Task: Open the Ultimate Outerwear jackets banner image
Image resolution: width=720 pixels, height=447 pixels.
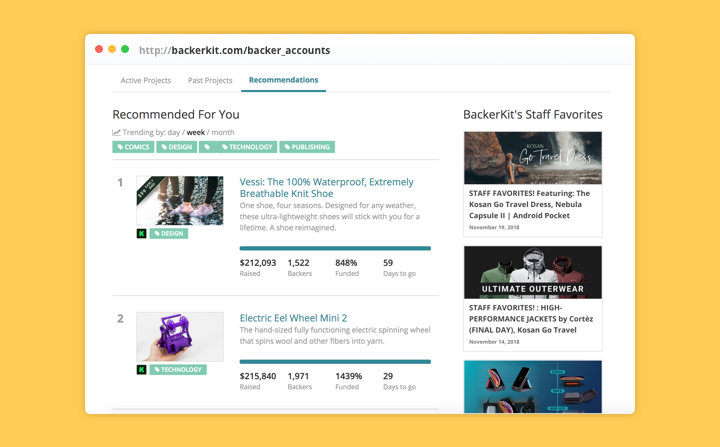Action: (533, 272)
